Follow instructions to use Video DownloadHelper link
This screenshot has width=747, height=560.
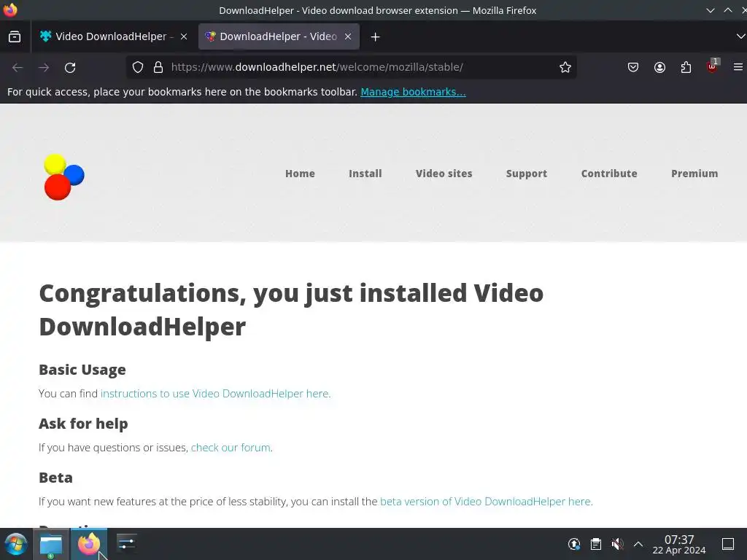tap(215, 393)
